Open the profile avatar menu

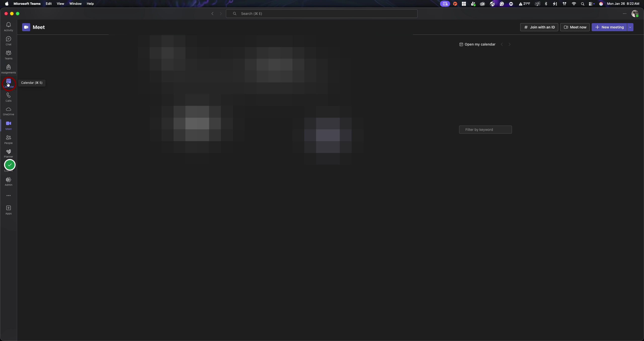point(635,14)
